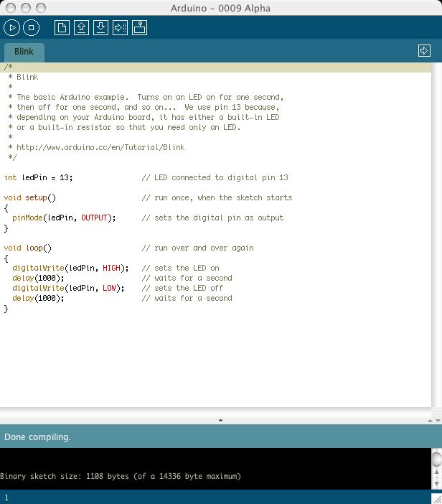Click the 'pinMode(ledPin, OUTPUT);' statement

pos(64,218)
